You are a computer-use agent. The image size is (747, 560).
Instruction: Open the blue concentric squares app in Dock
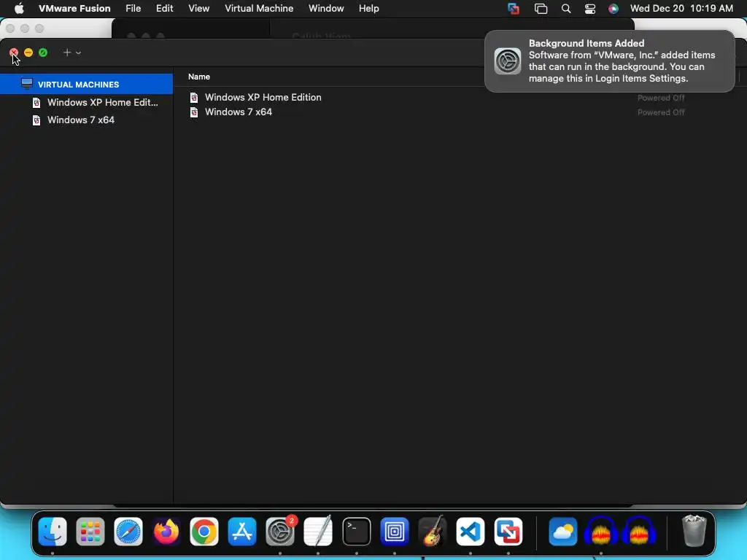coord(395,532)
